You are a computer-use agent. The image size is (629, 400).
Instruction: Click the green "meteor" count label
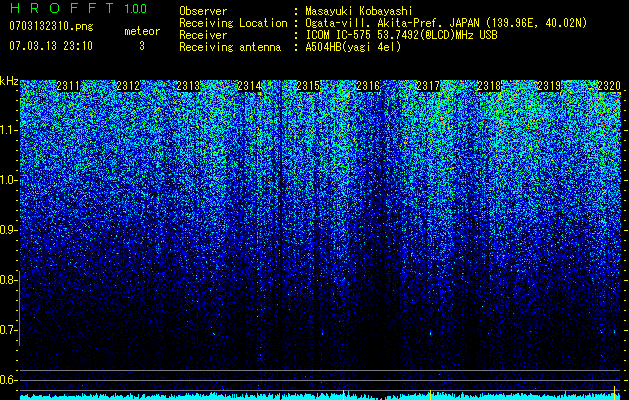[142, 31]
